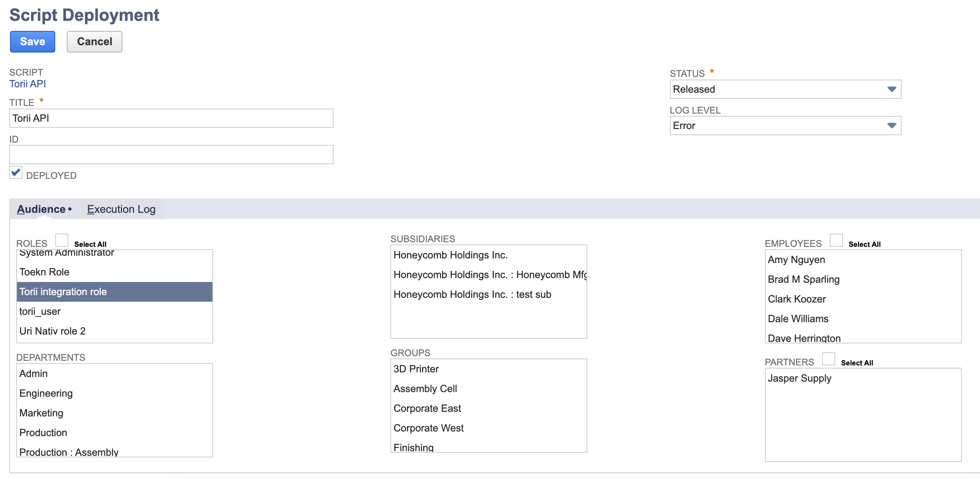Select 3D Printer in Groups
Screen dimensions: 980x479
[x=489, y=369]
